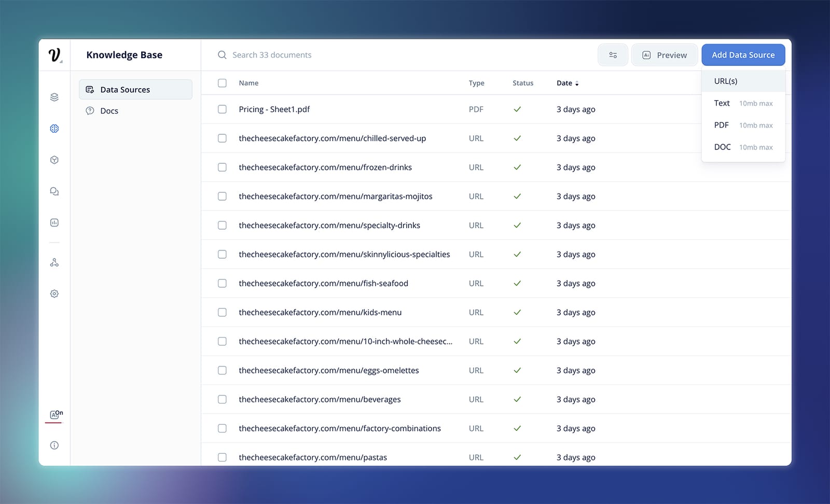Screen dimensions: 830x504
Task: Open the knowledge base brain icon in sidebar
Action: click(x=54, y=129)
